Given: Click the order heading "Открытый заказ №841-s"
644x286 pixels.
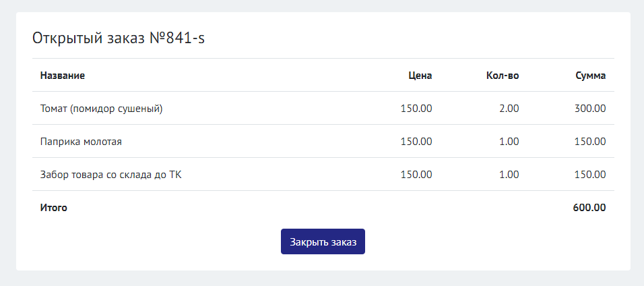Looking at the screenshot, I should pos(119,38).
